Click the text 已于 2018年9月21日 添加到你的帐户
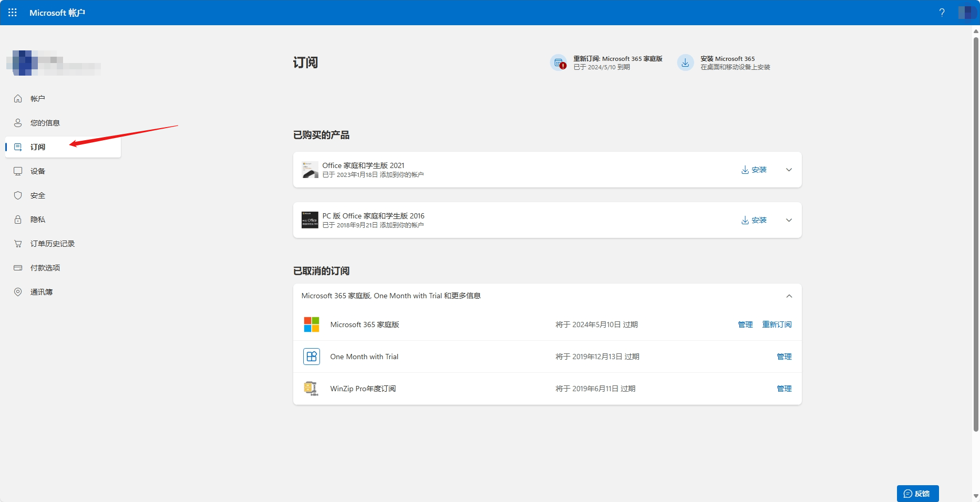This screenshot has width=980, height=502. (373, 225)
